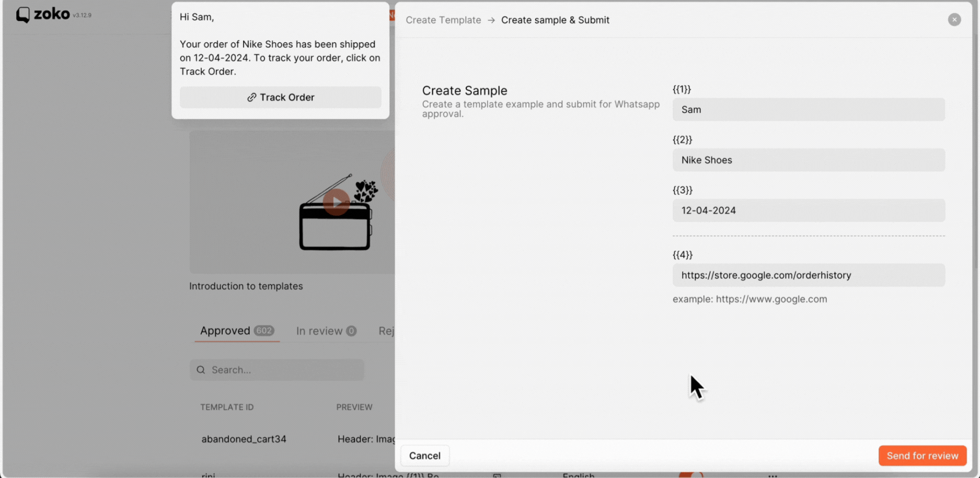Viewport: 980px width, 478px height.
Task: Click the Create Sample heading
Action: 465,90
